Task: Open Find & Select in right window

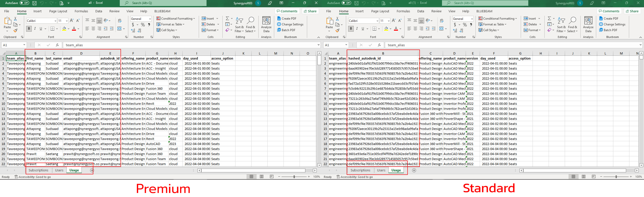Action: [572, 25]
